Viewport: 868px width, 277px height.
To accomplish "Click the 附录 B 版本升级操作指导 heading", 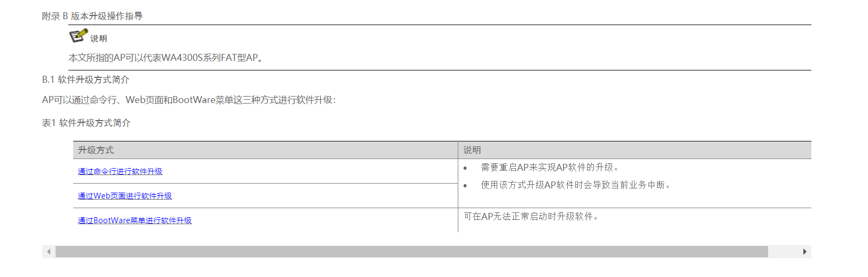I will 92,16.
